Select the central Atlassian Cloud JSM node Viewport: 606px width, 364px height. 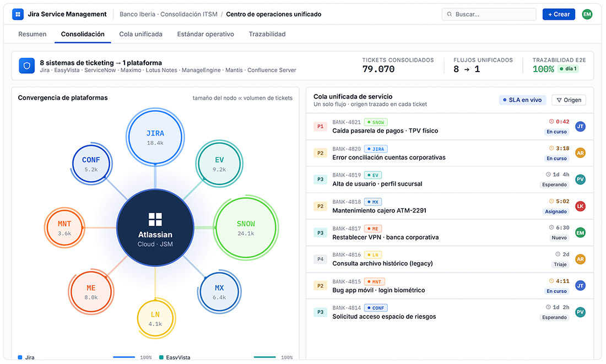pos(155,227)
